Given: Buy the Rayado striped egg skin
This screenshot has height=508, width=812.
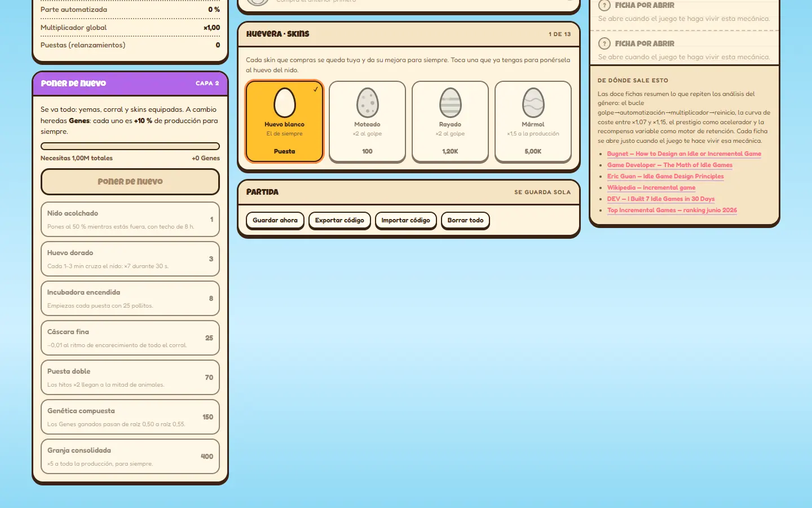Looking at the screenshot, I should (450, 121).
